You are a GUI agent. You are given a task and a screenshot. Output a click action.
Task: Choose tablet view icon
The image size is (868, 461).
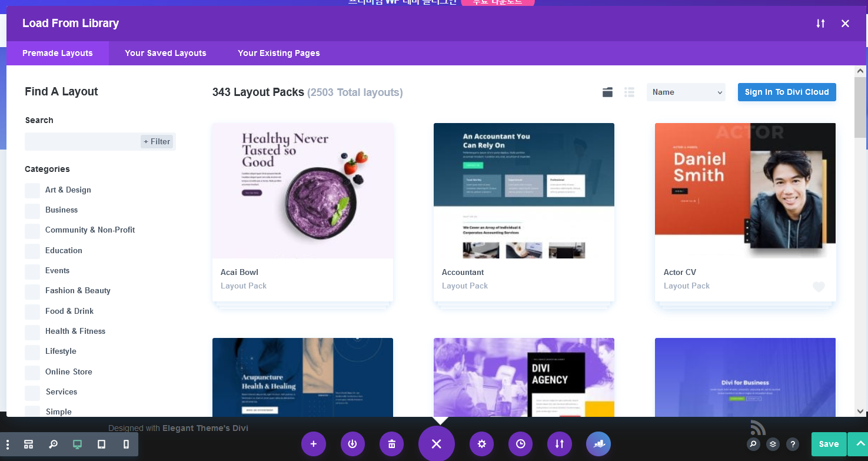pos(101,445)
